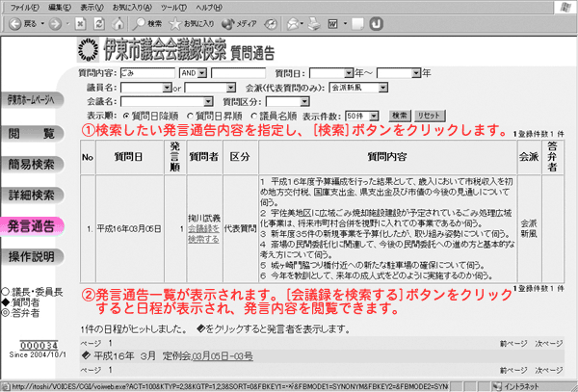Viewport: 578px width, 392px height.
Task: Click the Print toolbar icon
Action: pyautogui.click(x=317, y=21)
